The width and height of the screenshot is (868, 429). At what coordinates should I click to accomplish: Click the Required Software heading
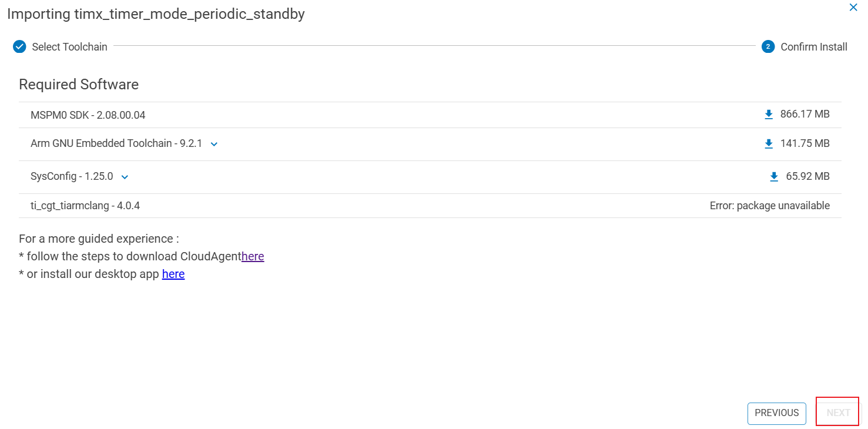(79, 85)
